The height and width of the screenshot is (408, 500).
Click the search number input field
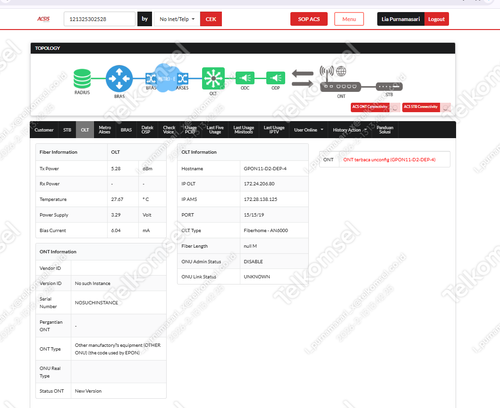pos(99,19)
